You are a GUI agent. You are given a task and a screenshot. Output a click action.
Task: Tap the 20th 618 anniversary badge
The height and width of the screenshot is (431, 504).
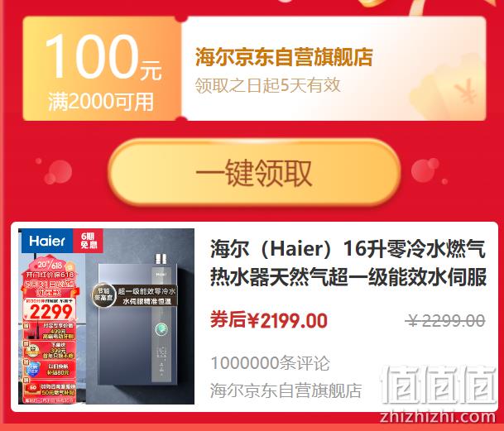coord(50,266)
